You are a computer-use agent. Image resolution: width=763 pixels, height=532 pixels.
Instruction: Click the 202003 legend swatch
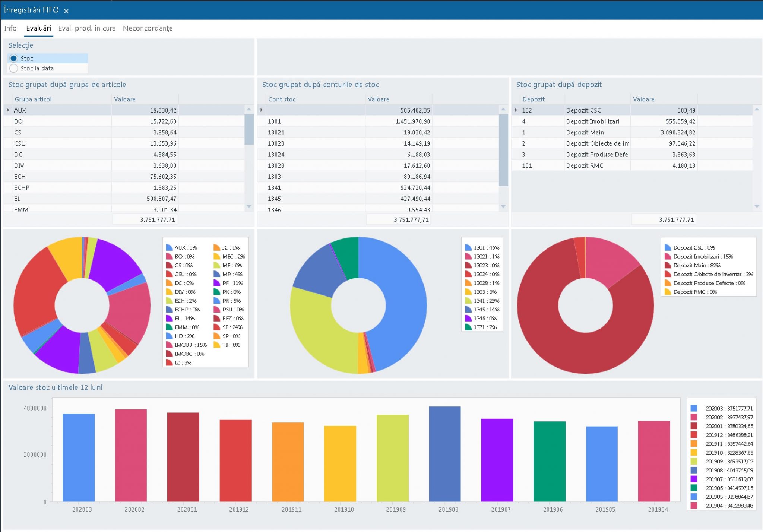pos(694,408)
